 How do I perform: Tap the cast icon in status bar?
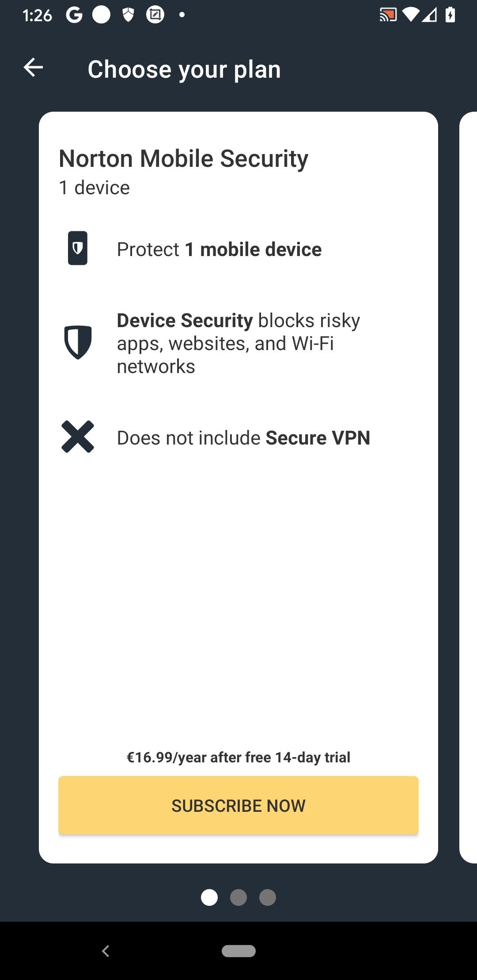tap(388, 15)
